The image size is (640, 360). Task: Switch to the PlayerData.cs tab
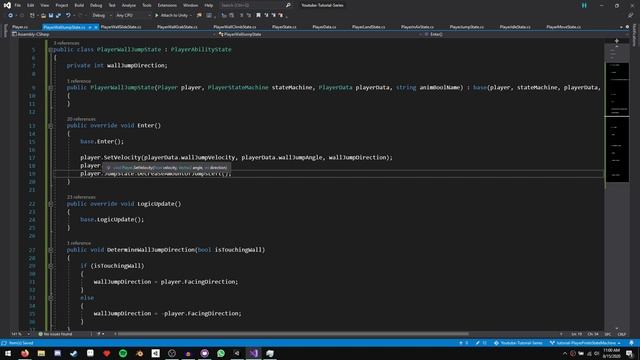pos(324,27)
